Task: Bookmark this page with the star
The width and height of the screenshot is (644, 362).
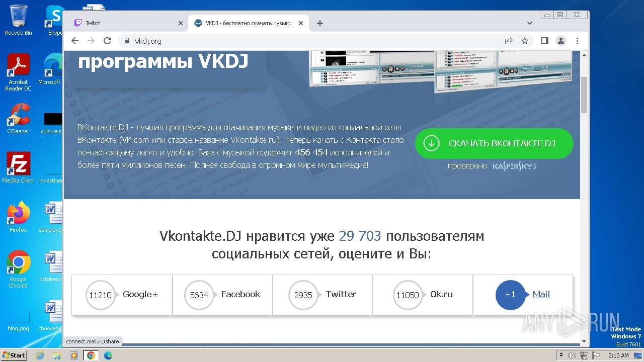Action: click(525, 41)
